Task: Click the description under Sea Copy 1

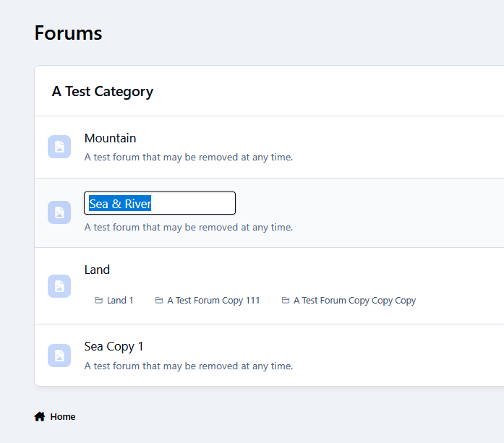Action: (x=188, y=366)
